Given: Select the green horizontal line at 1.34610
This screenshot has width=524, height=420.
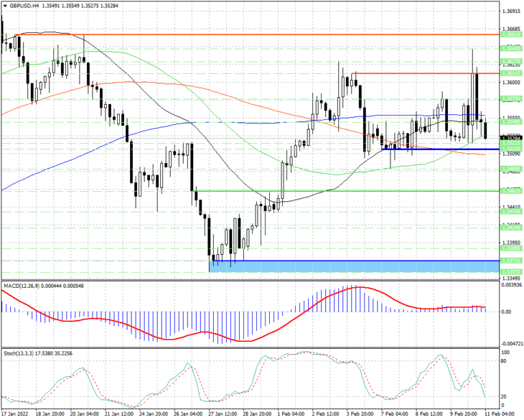Looking at the screenshot, I should (345, 191).
